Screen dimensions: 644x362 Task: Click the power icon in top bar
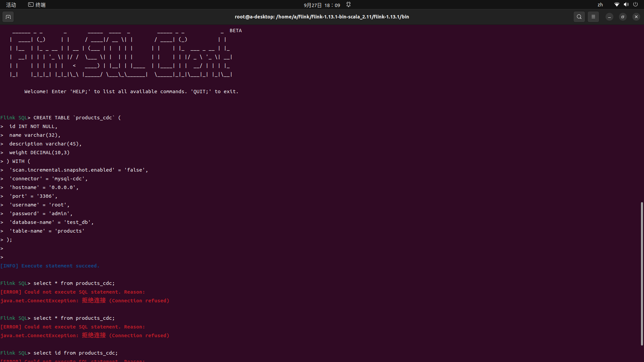[636, 4]
